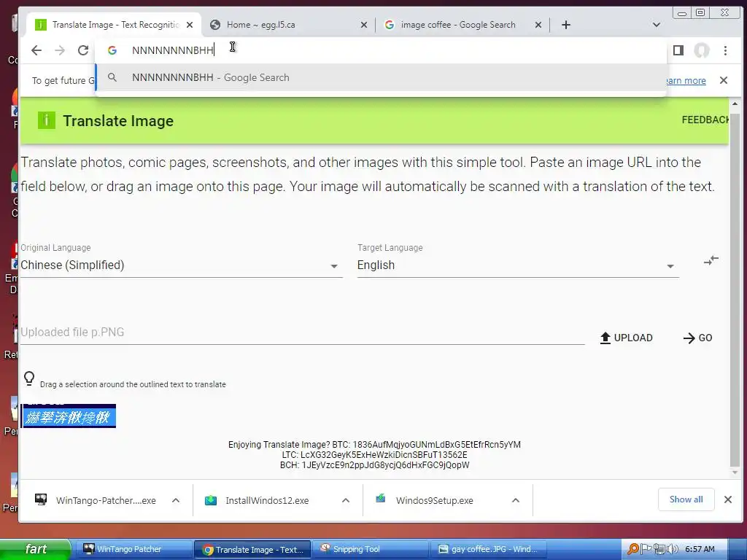Viewport: 747px width, 560px height.
Task: Close the image coffee Google Search tab
Action: 538,25
